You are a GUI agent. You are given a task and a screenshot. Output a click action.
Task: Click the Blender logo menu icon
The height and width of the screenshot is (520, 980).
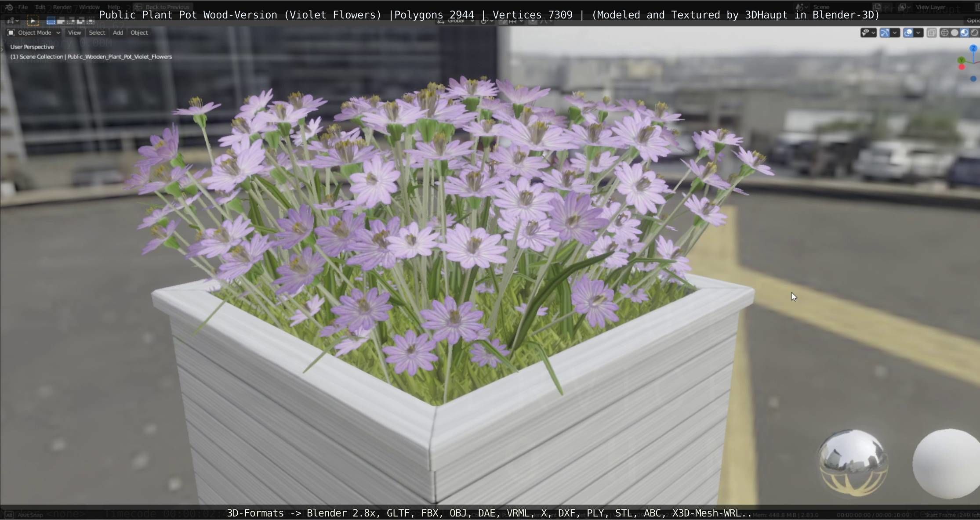click(9, 7)
